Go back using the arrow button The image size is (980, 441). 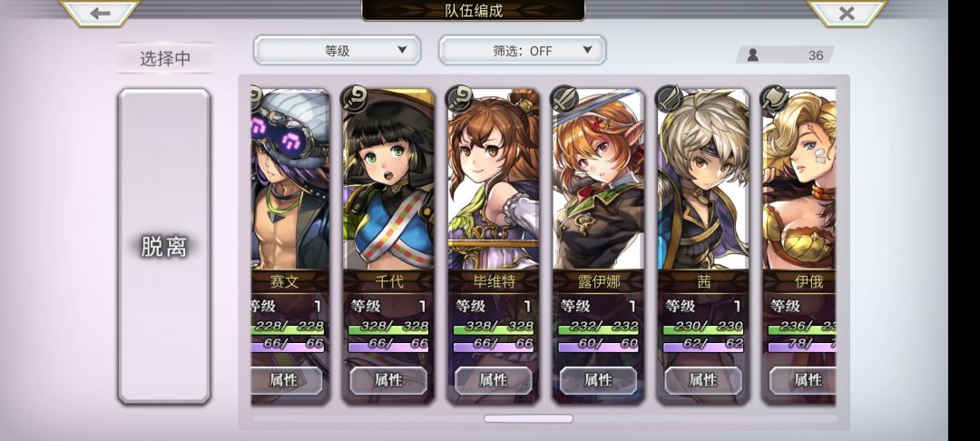pyautogui.click(x=100, y=13)
